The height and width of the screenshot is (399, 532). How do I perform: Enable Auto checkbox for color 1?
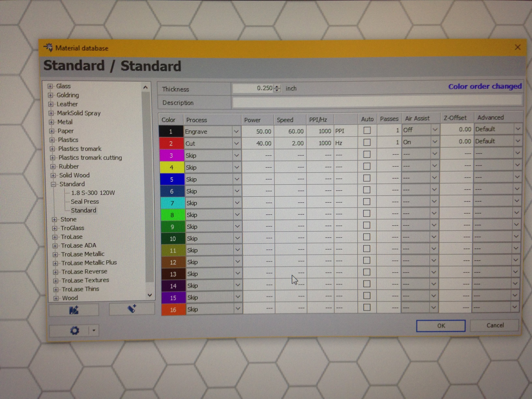coord(367,130)
